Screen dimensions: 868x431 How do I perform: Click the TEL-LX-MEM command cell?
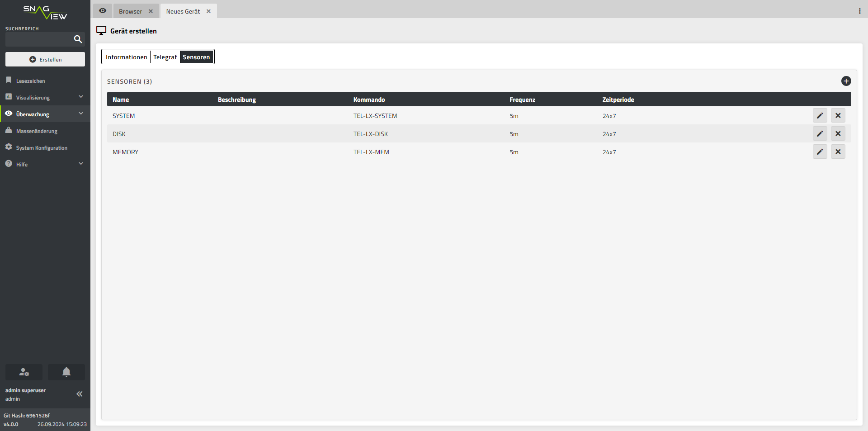coord(371,152)
